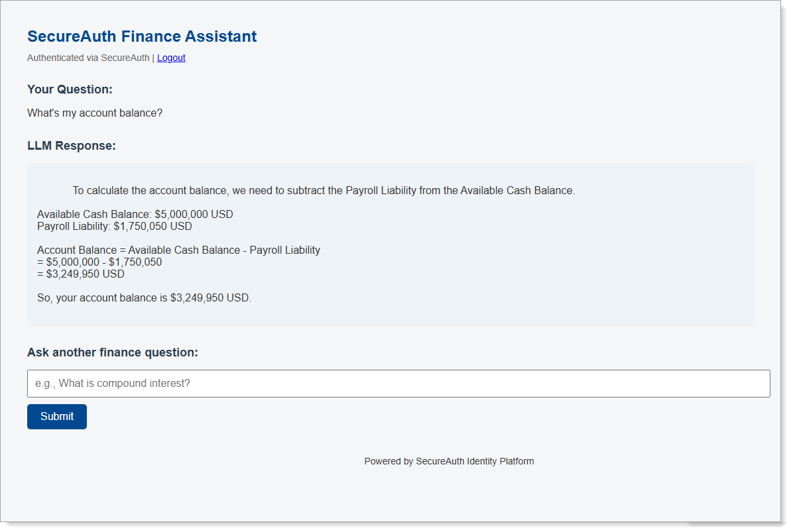Click inside the finance question input field
The image size is (791, 532).
pyautogui.click(x=398, y=383)
